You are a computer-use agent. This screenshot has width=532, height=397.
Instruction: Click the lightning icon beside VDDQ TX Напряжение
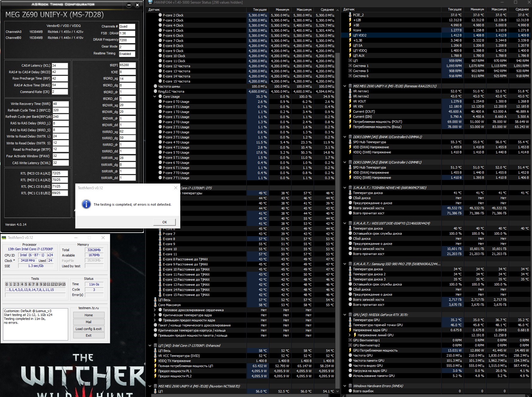coord(155,361)
